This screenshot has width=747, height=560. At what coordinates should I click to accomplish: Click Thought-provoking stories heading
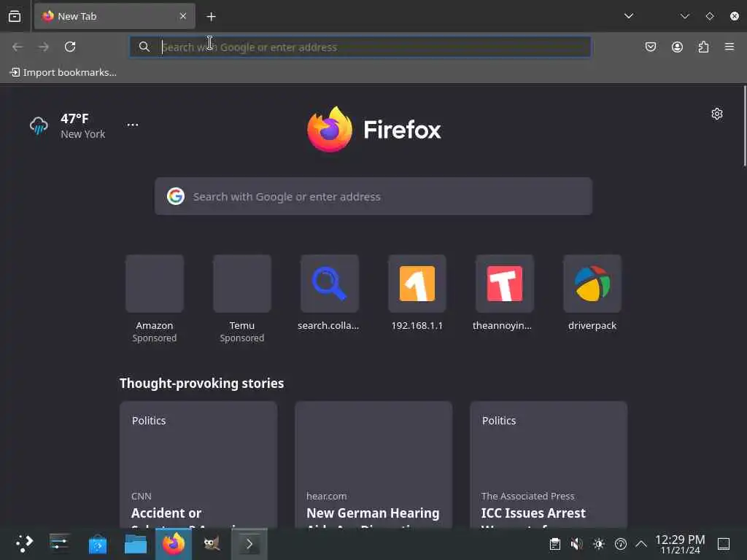201,384
